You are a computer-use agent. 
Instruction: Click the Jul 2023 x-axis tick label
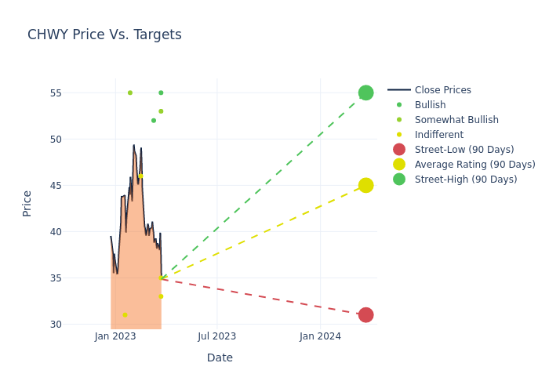coord(217,336)
